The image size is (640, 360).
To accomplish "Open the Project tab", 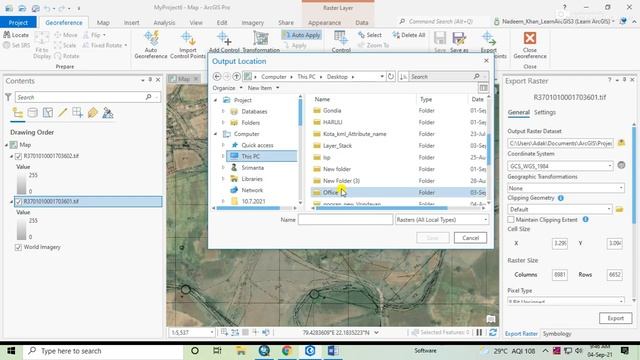I will [x=18, y=22].
